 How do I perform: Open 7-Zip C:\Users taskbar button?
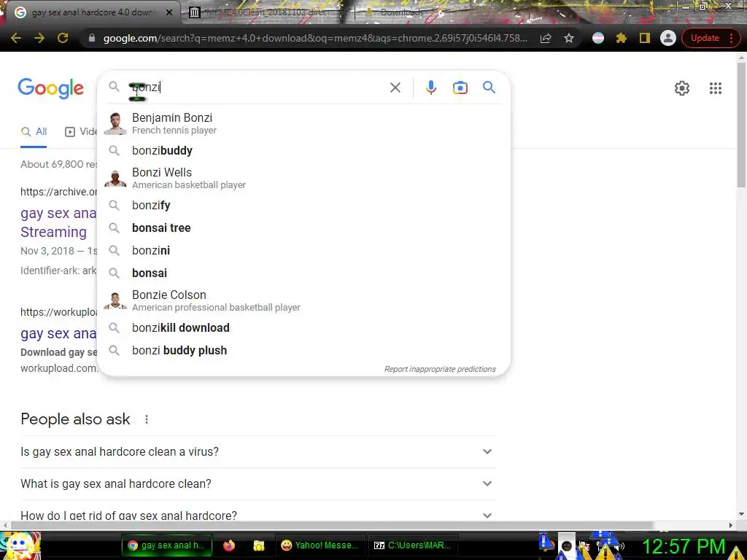coord(413,545)
